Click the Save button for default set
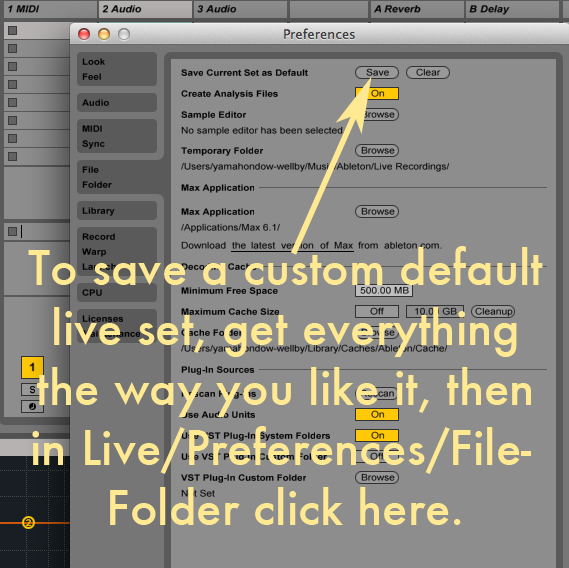The height and width of the screenshot is (568, 569). pos(377,72)
